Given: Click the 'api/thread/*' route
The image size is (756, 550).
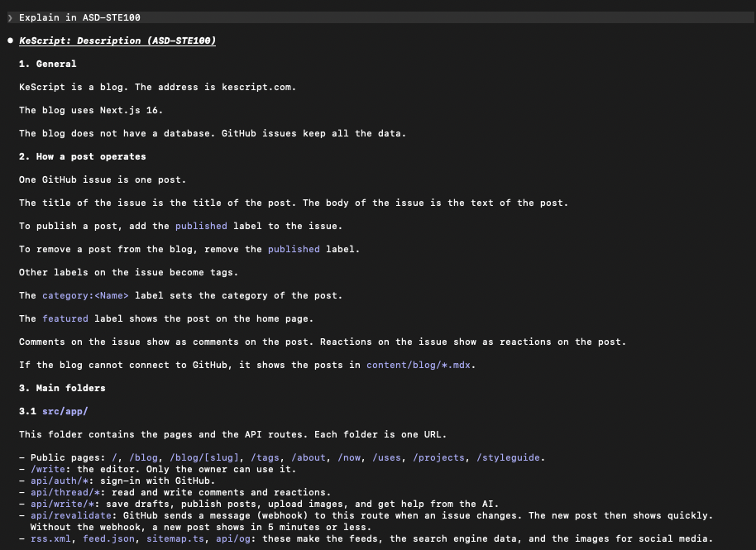Looking at the screenshot, I should tap(65, 492).
